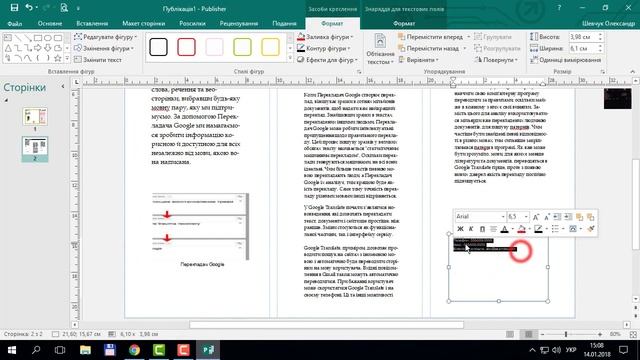The image size is (640, 360).
Task: Pick the star shape in the shapes gallery
Action: (58, 58)
